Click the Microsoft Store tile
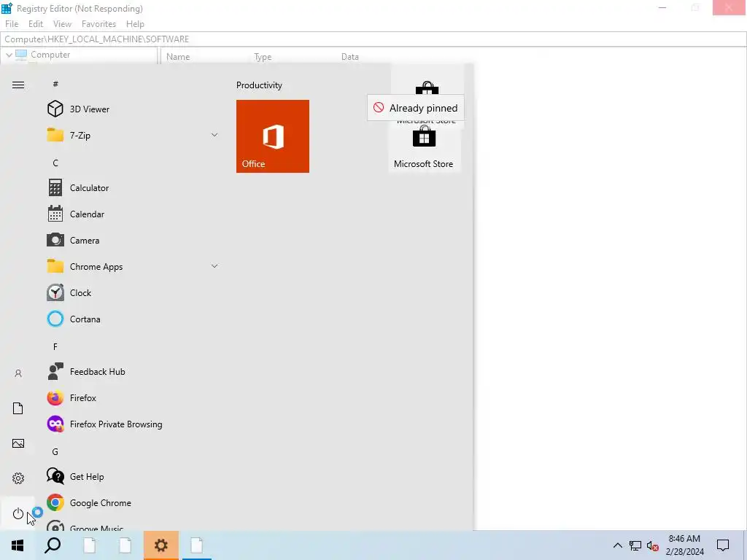Screen dimensions: 747x560 424,147
